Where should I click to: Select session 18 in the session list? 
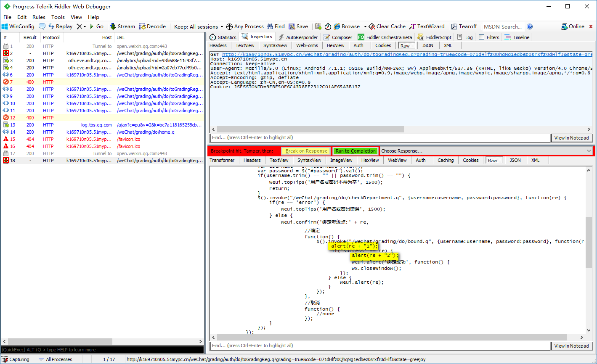click(102, 161)
